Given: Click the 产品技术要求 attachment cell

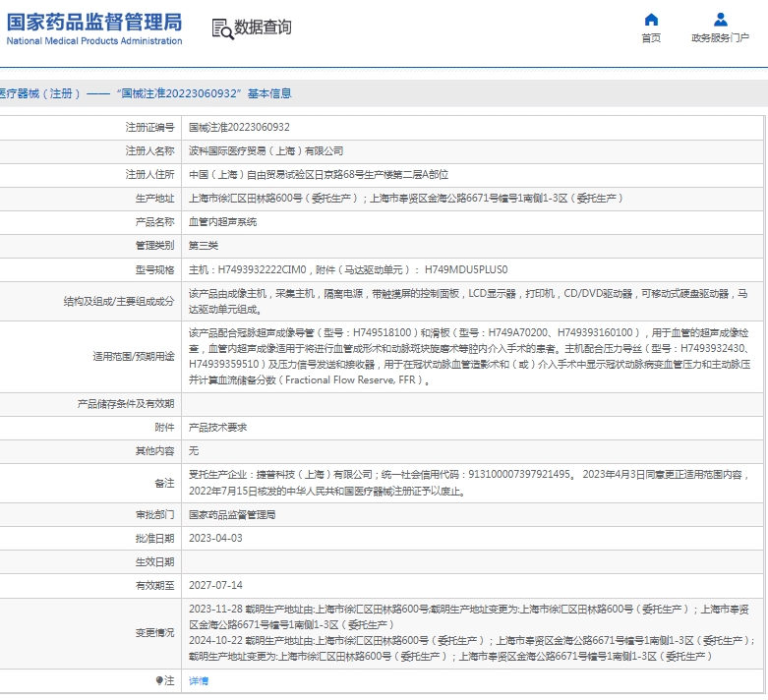Looking at the screenshot, I should coord(217,428).
